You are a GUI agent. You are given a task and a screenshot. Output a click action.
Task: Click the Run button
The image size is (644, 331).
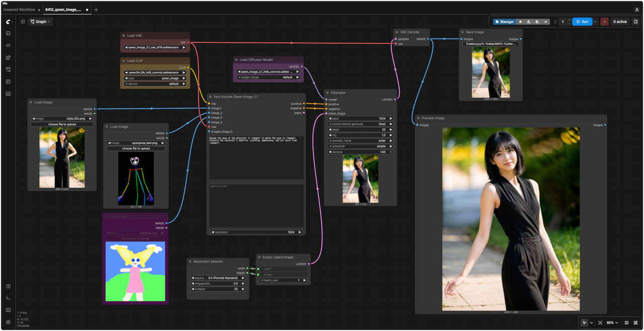(x=582, y=22)
